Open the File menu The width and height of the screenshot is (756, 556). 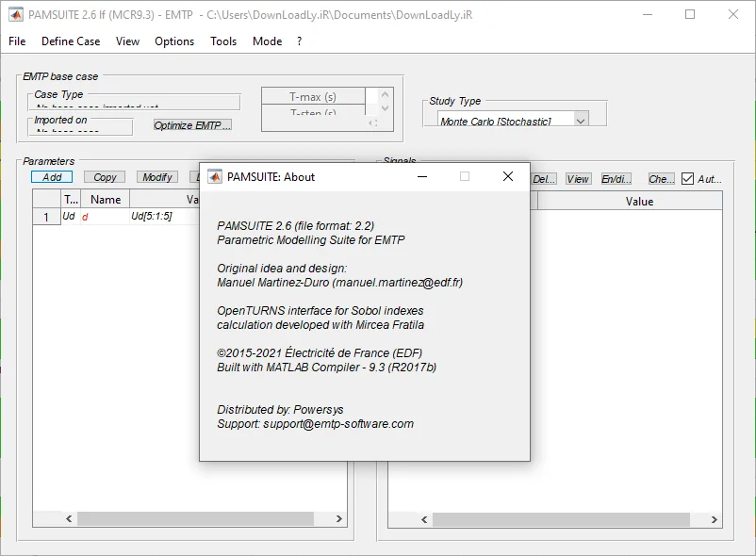point(17,41)
